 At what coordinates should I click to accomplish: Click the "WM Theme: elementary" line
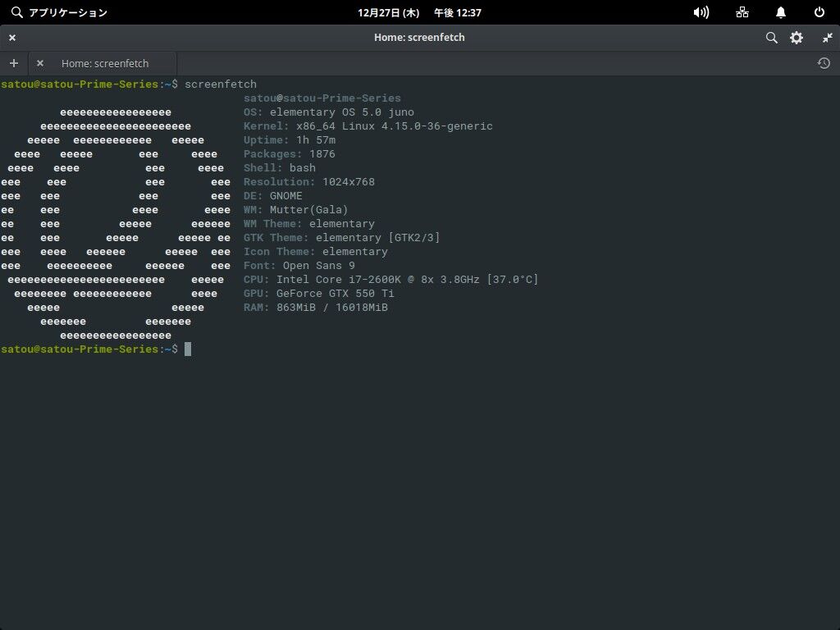(309, 223)
